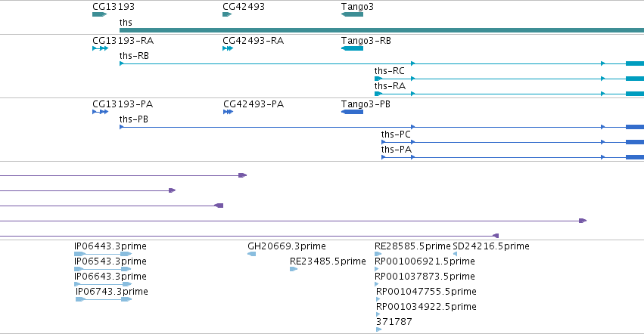The height and width of the screenshot is (334, 644).
Task: Select the ths-RC transcript start exon
Action: (378, 79)
